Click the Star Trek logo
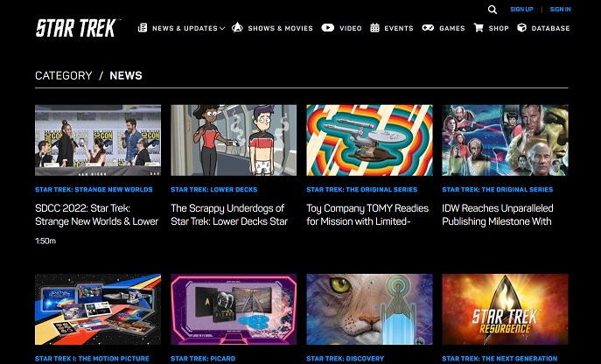Screen dimensions: 601x364 tap(78, 28)
